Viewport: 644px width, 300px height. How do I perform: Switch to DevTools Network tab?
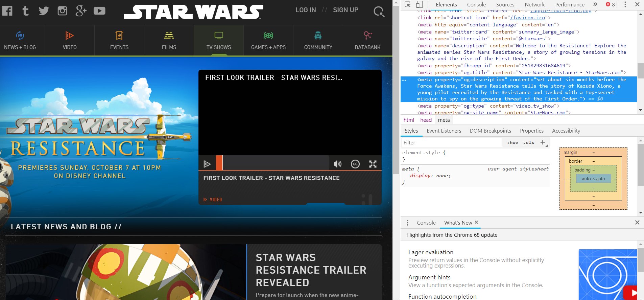535,4
